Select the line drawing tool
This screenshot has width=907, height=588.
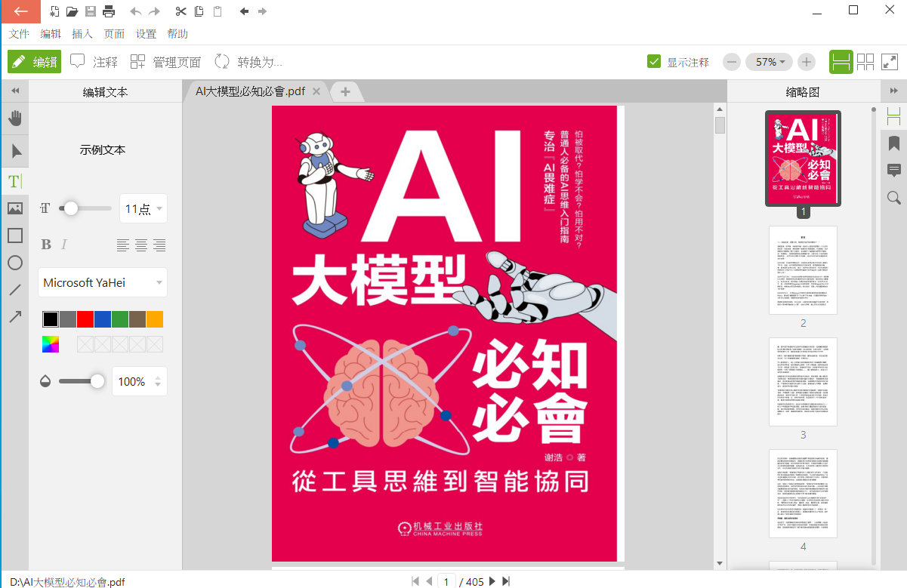[15, 290]
